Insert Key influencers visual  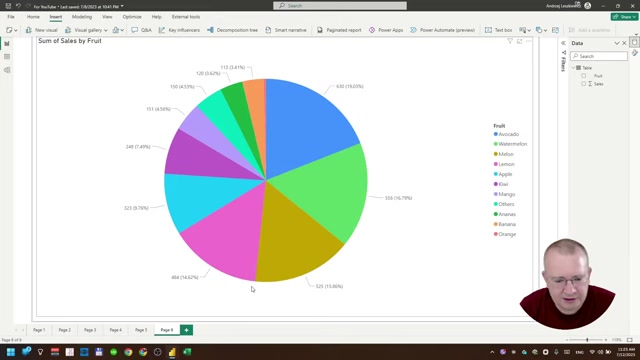[179, 30]
